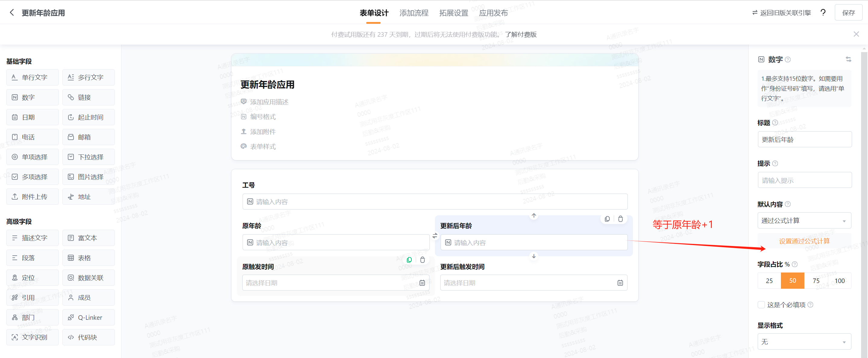The height and width of the screenshot is (358, 868).
Task: Switch field type icon beside 数字 heading
Action: [x=848, y=59]
